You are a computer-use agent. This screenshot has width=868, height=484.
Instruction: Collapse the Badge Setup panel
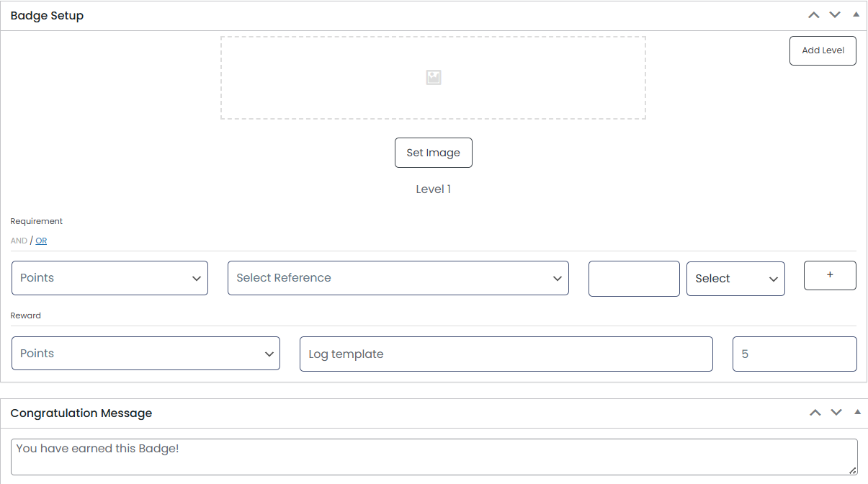coord(856,15)
